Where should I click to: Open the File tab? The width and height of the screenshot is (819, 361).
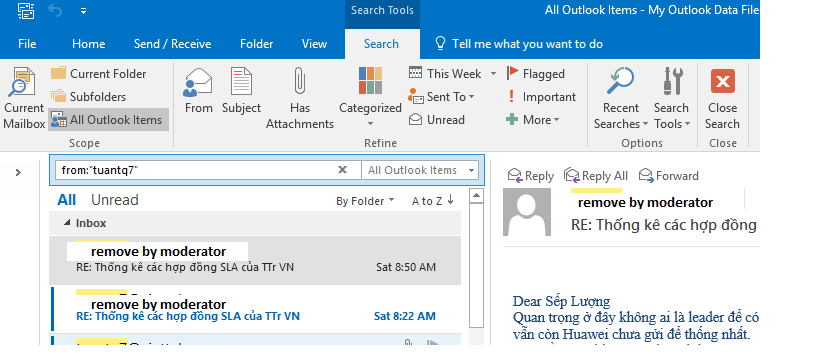(27, 44)
